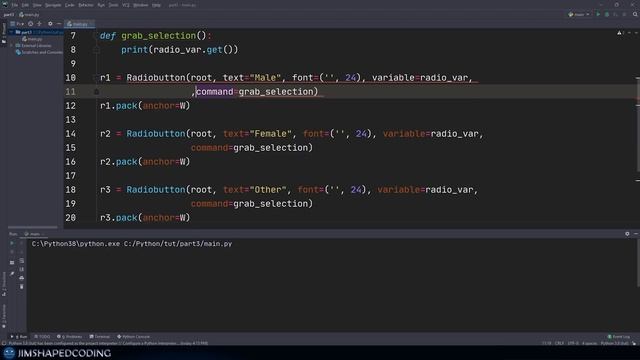Toggle scroll to end icon in Run panel
The width and height of the screenshot is (640, 360).
click(22, 269)
